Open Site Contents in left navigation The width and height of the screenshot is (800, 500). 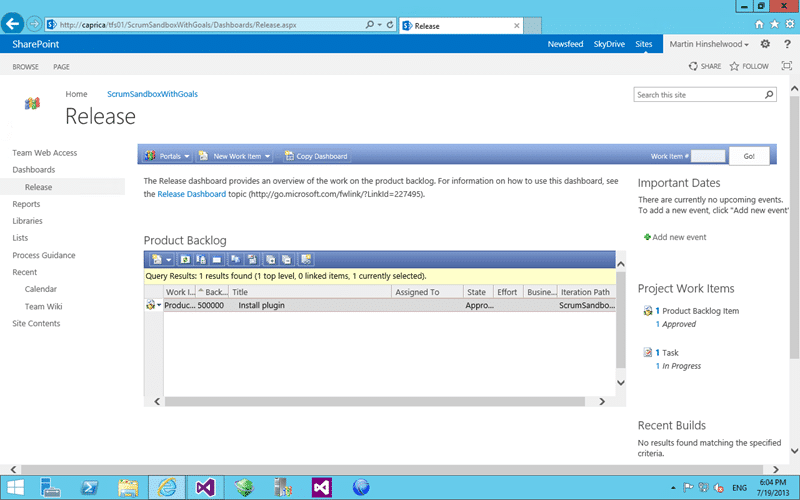[x=36, y=323]
